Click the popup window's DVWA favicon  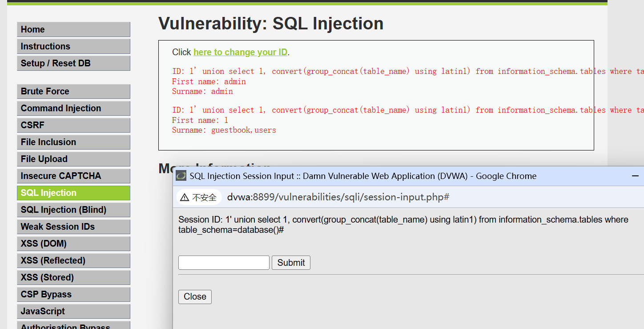[181, 176]
